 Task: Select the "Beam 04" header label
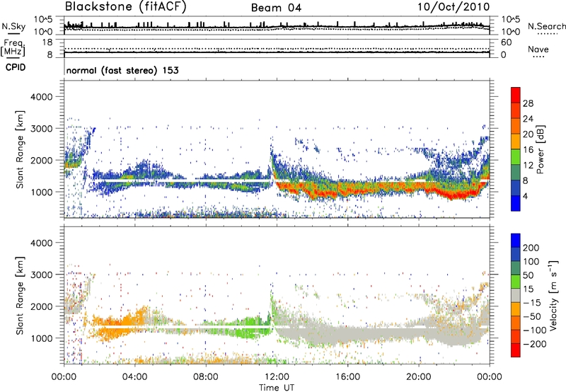[x=276, y=8]
